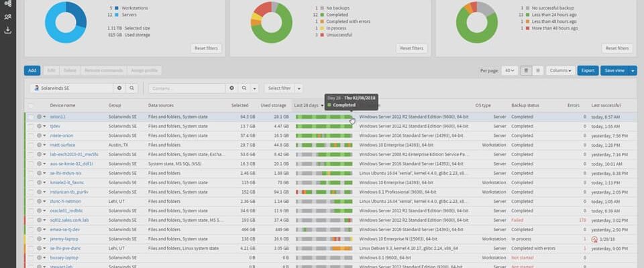Open the download icon in left sidebar

[x=8, y=30]
